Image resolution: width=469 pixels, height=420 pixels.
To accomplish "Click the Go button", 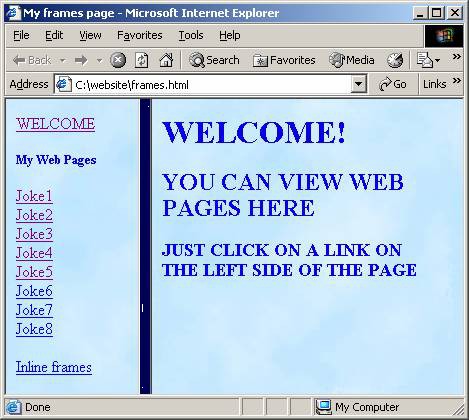I will [393, 84].
